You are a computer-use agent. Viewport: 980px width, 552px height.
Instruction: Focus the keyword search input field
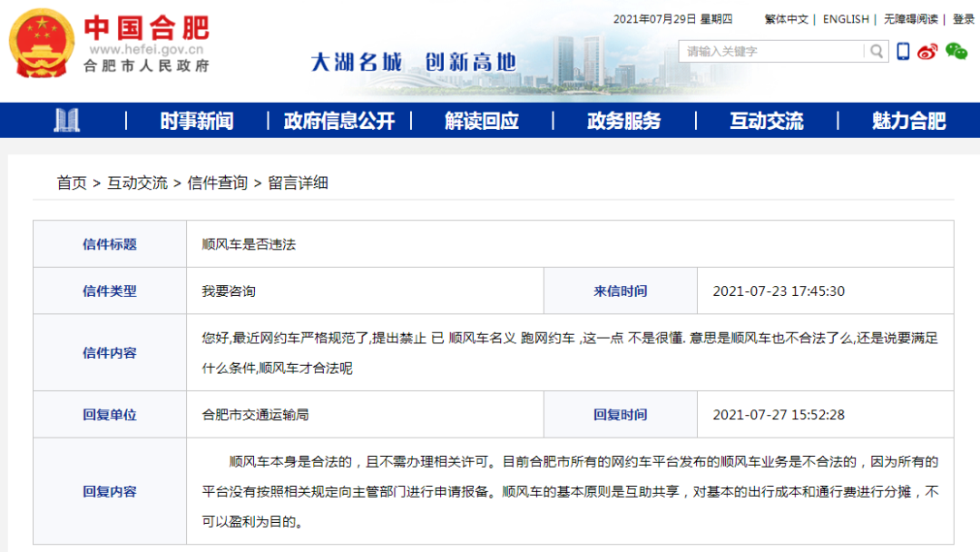pos(771,52)
